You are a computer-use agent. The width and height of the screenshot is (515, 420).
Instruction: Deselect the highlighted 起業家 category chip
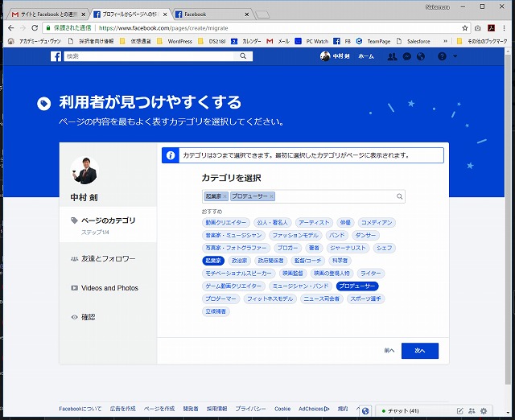(x=213, y=261)
